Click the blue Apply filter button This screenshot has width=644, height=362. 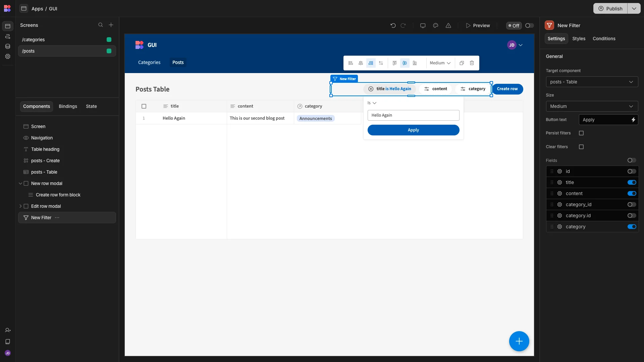413,130
